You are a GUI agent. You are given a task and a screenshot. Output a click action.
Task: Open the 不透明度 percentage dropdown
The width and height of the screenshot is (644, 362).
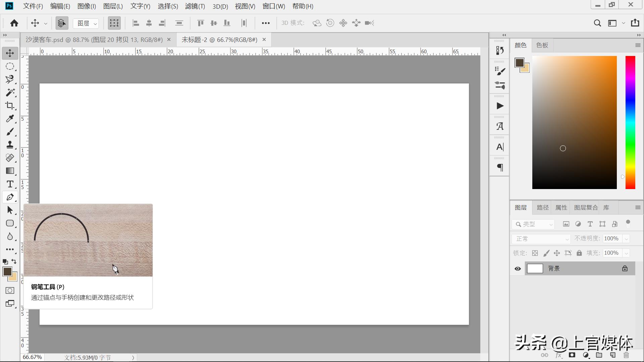pyautogui.click(x=627, y=238)
